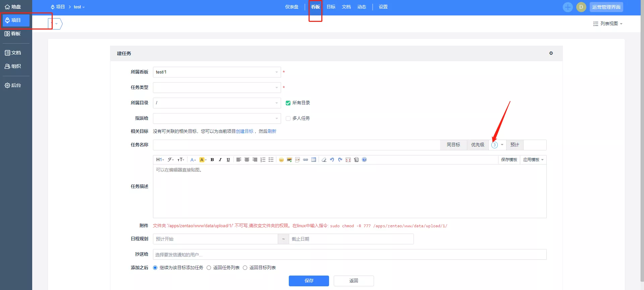Image resolution: width=644 pixels, height=290 pixels.
Task: Toggle italic formatting in editor
Action: coord(220,160)
